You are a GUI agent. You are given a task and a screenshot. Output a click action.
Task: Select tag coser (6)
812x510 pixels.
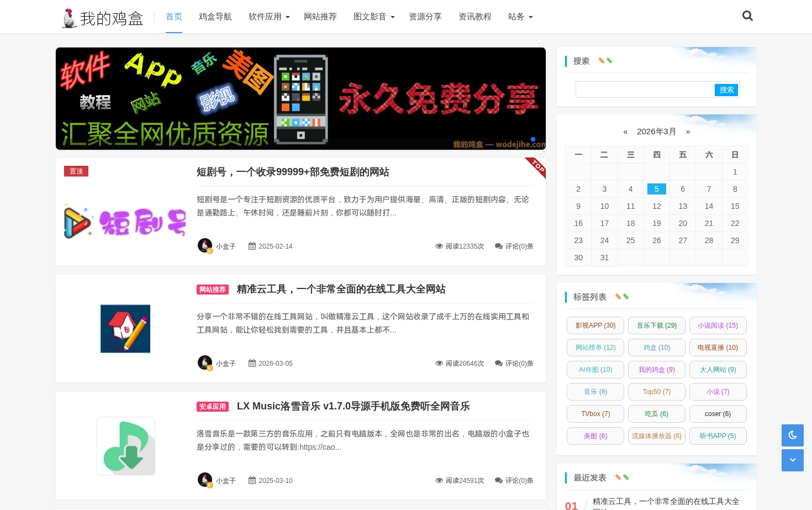coord(718,414)
